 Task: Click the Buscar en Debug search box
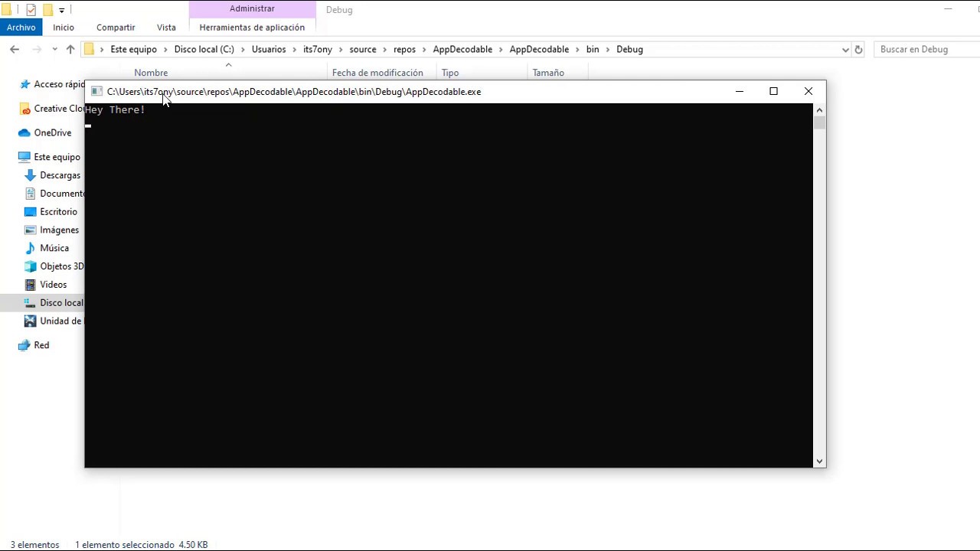pos(926,49)
